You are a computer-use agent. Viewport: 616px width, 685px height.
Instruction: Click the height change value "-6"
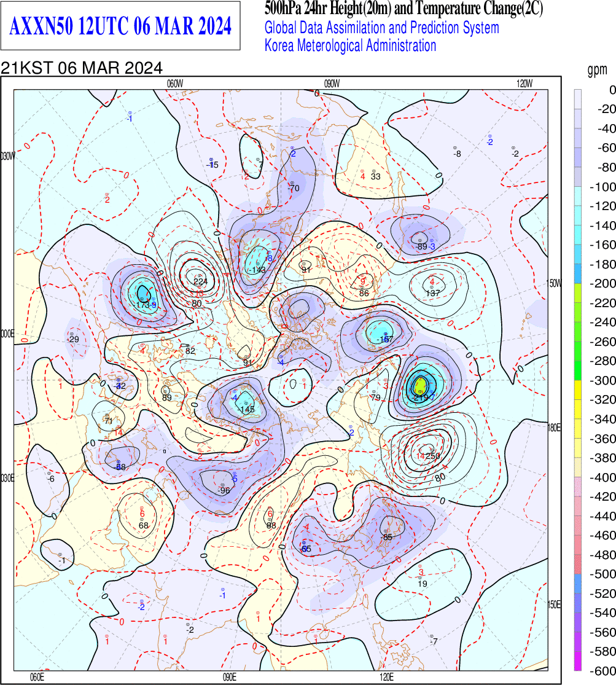coord(51,479)
